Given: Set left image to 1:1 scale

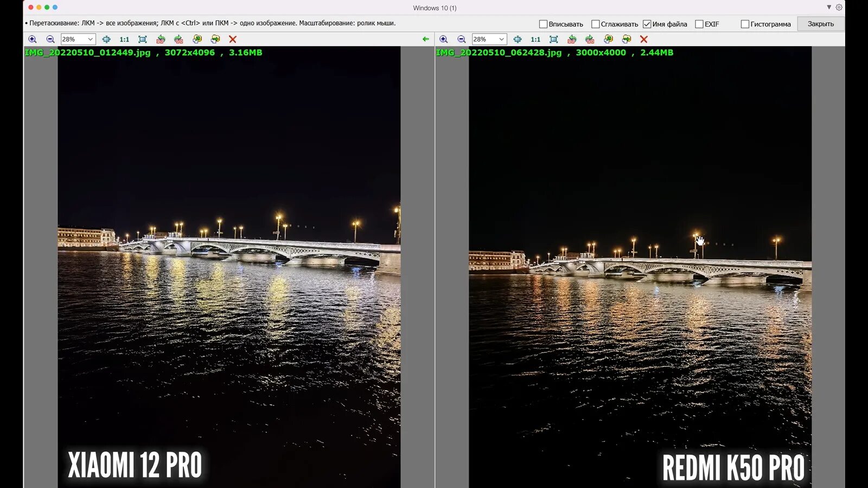Looking at the screenshot, I should 124,39.
